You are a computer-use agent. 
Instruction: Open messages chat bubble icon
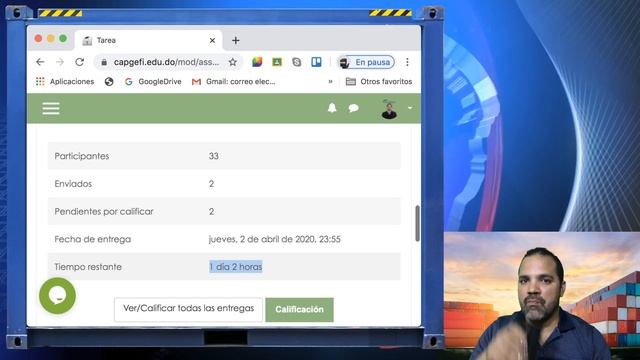[353, 108]
